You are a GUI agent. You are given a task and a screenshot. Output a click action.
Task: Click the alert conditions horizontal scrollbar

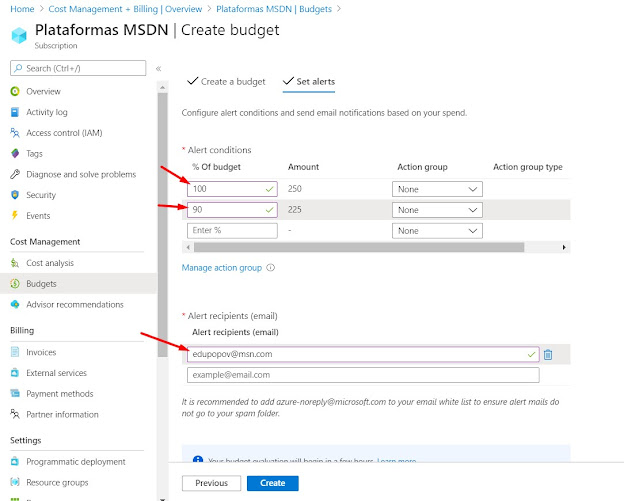pyautogui.click(x=359, y=247)
